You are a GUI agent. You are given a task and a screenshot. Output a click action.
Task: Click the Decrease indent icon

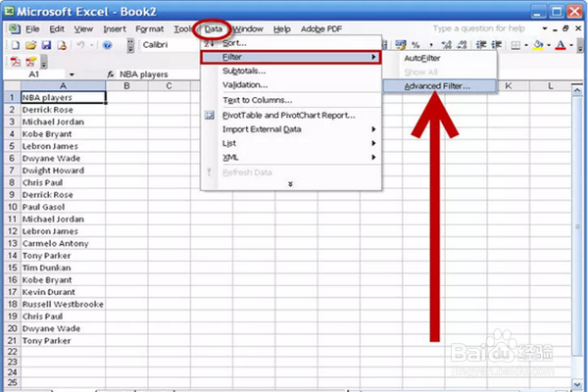click(x=481, y=45)
